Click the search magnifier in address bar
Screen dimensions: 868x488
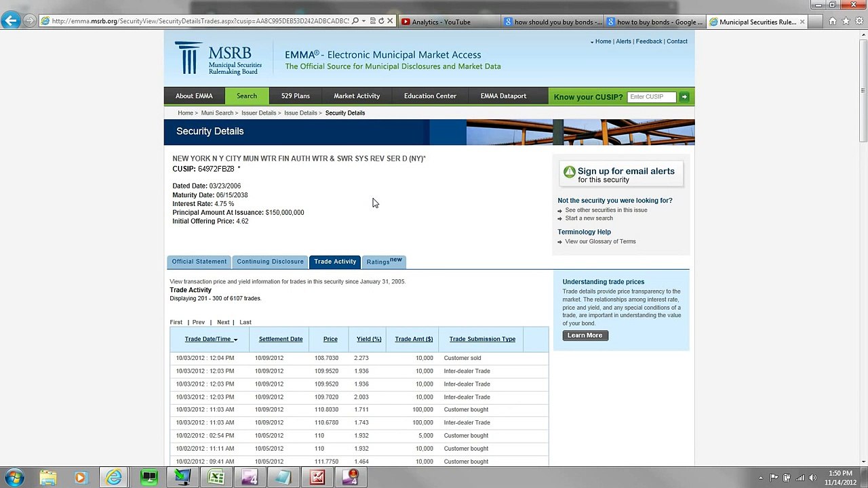click(x=355, y=21)
